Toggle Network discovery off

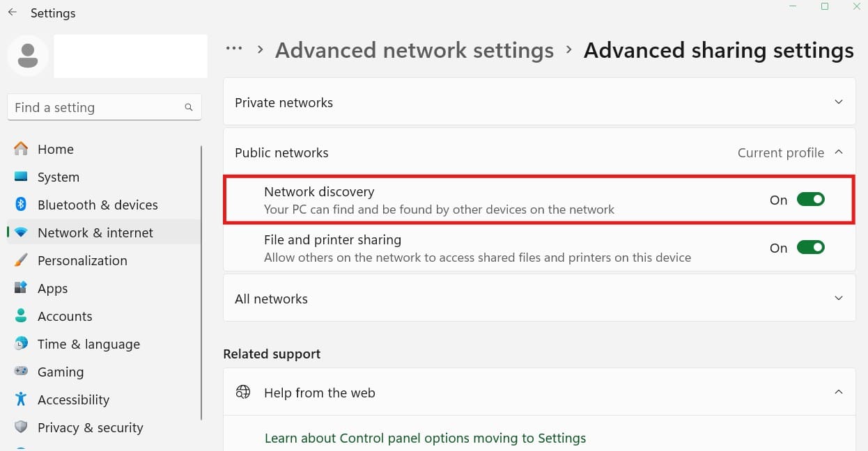tap(810, 199)
